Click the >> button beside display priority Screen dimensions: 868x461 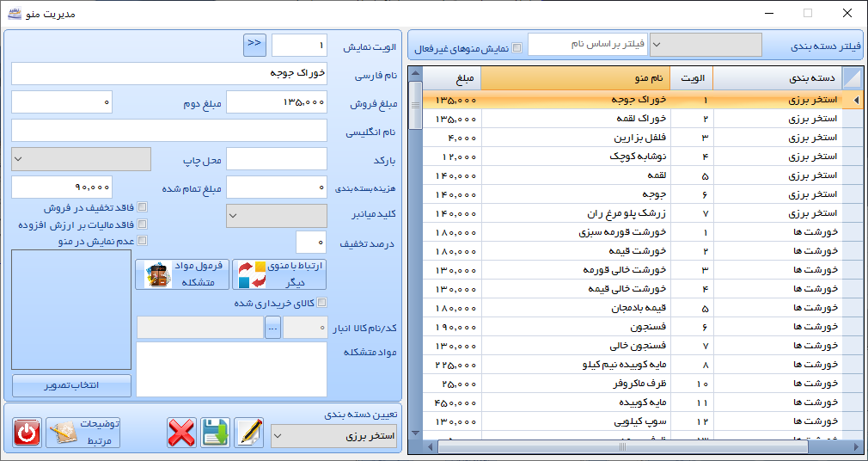(254, 46)
